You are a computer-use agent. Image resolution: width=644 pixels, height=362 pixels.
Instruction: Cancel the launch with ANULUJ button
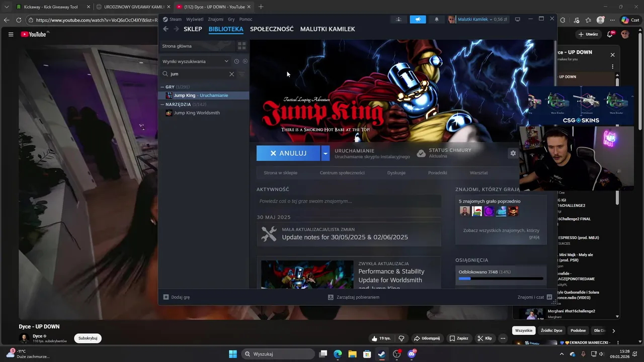pyautogui.click(x=288, y=153)
